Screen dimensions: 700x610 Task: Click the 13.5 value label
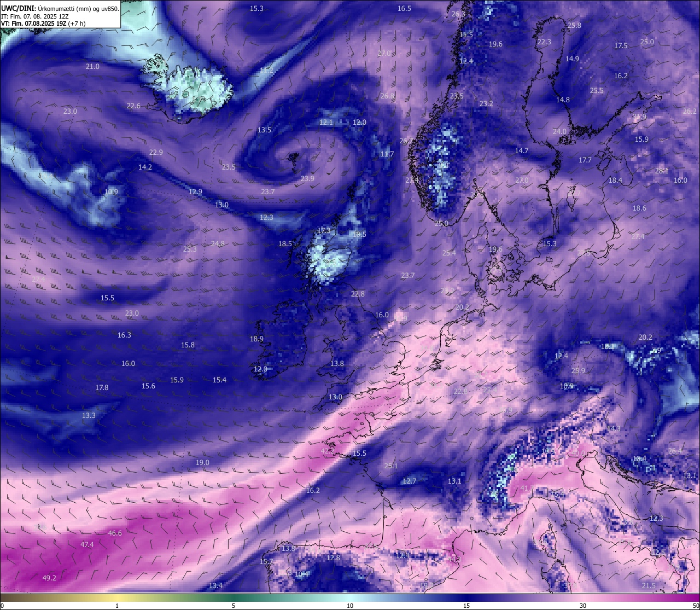[x=264, y=130]
